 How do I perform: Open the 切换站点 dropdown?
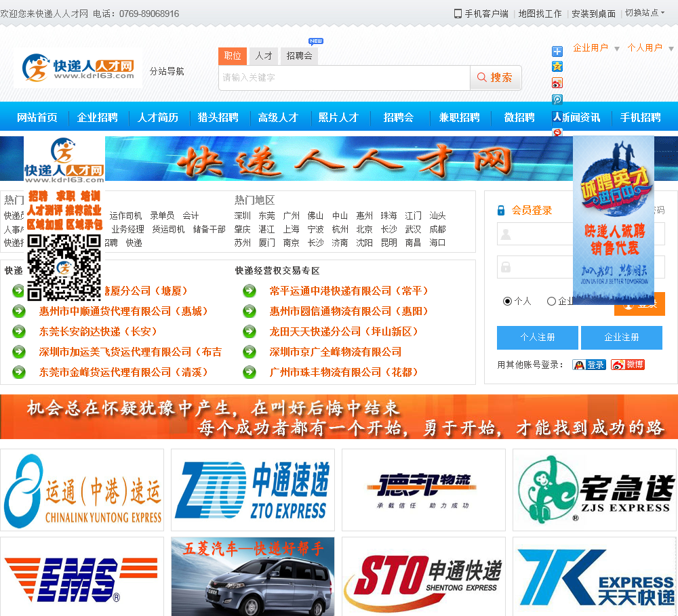point(645,13)
